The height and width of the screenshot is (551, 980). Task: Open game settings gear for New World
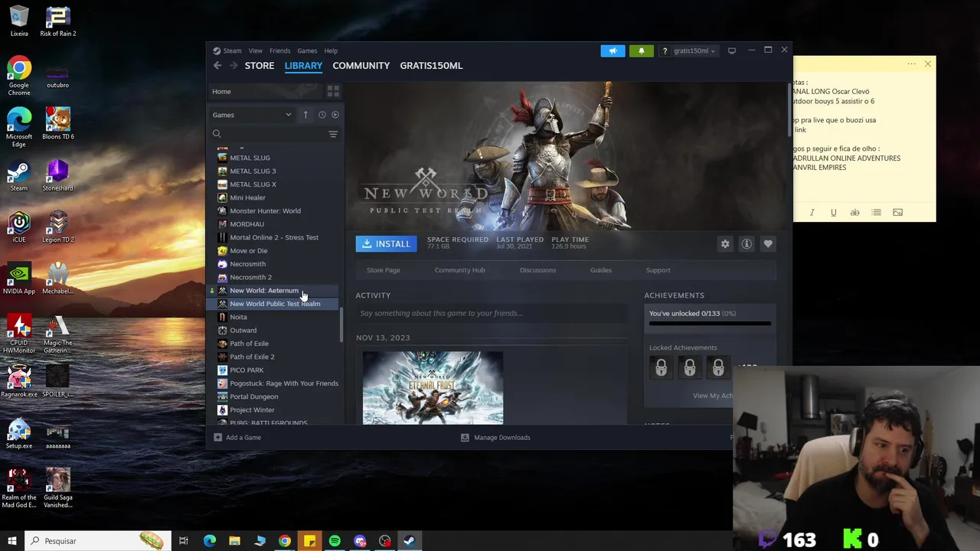coord(725,243)
